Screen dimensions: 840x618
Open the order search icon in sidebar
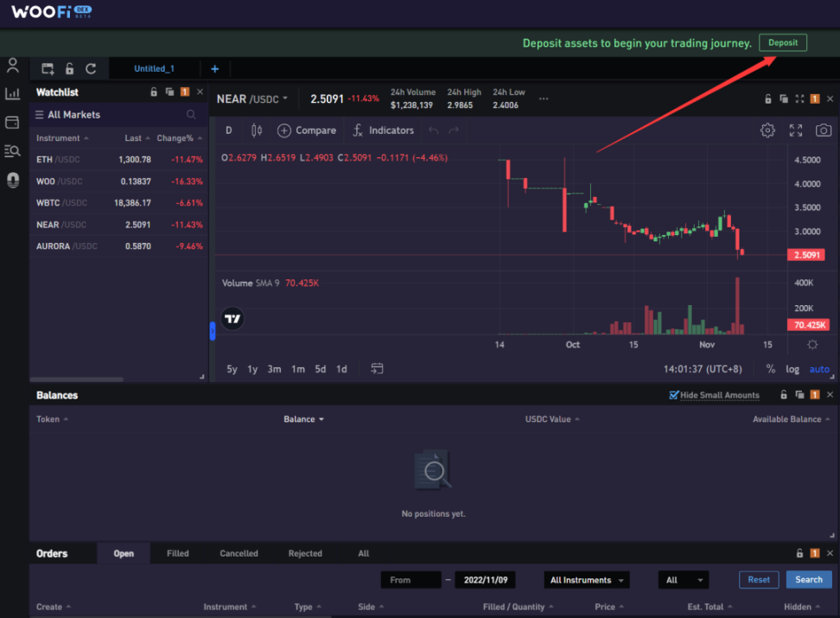(x=12, y=151)
